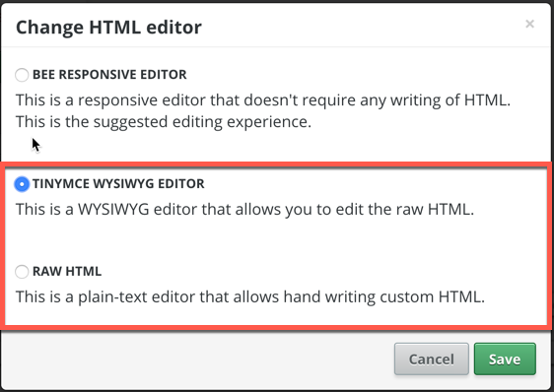This screenshot has width=554, height=392.
Task: Click the green Save button
Action: 505,359
